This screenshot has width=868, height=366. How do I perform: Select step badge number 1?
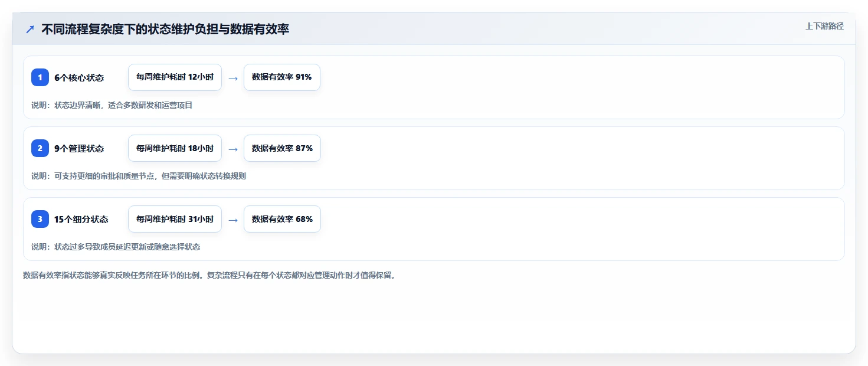coord(40,77)
